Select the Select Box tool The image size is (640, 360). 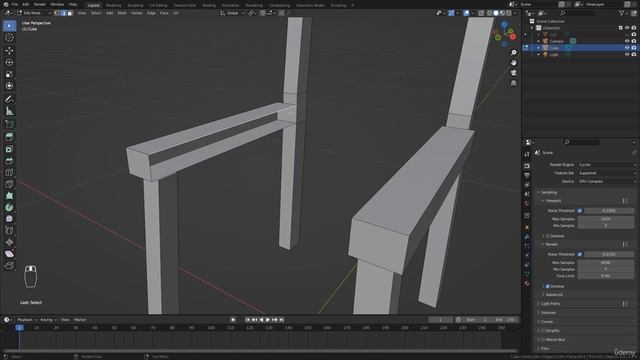[x=9, y=26]
